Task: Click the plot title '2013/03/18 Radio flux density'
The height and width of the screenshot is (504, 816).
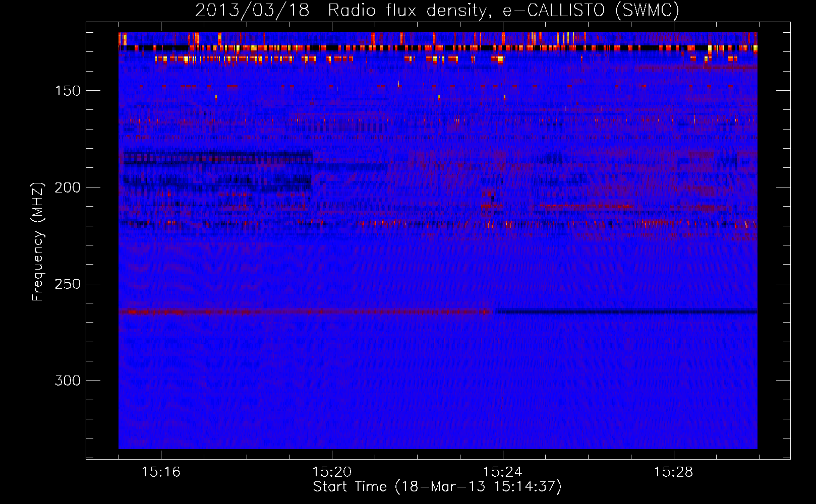Action: 437,10
